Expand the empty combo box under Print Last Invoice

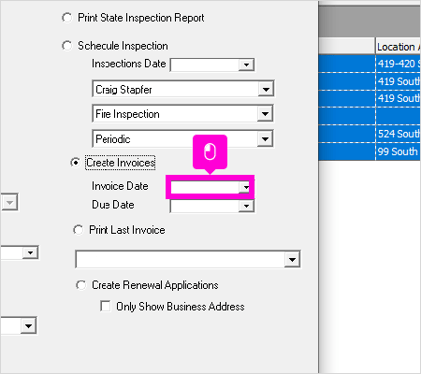(x=292, y=259)
